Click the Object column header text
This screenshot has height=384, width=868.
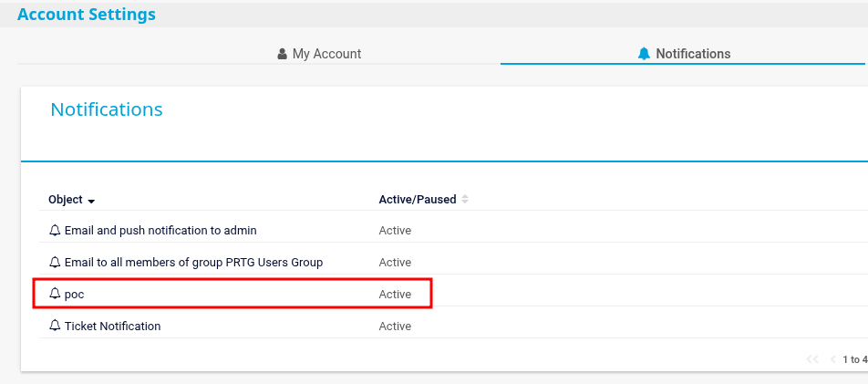tap(65, 199)
